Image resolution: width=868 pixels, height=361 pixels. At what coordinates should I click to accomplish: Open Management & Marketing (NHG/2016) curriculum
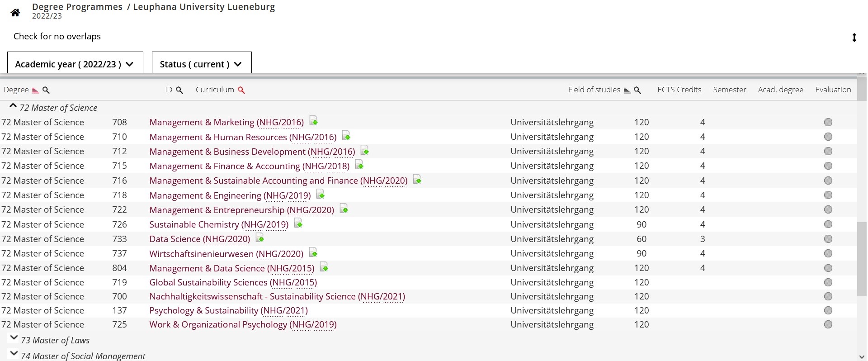coord(226,122)
